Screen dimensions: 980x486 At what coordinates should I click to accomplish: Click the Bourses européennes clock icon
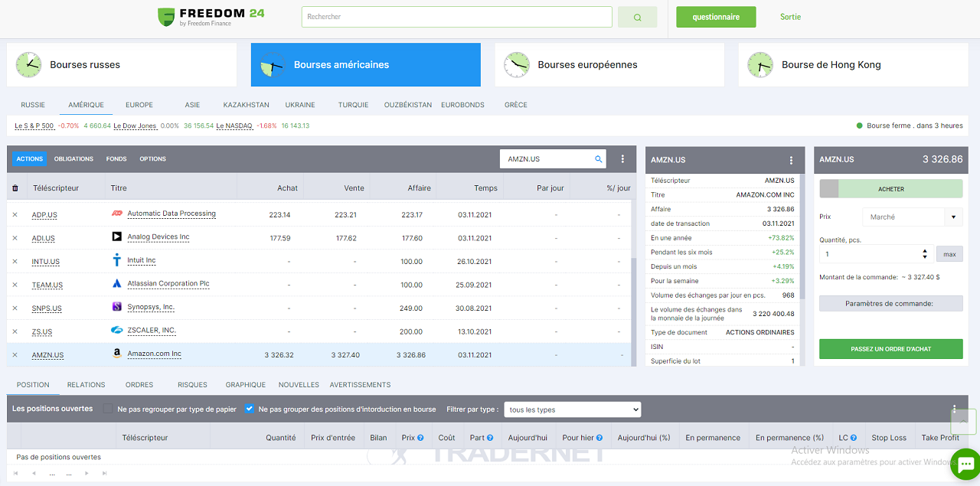[517, 65]
